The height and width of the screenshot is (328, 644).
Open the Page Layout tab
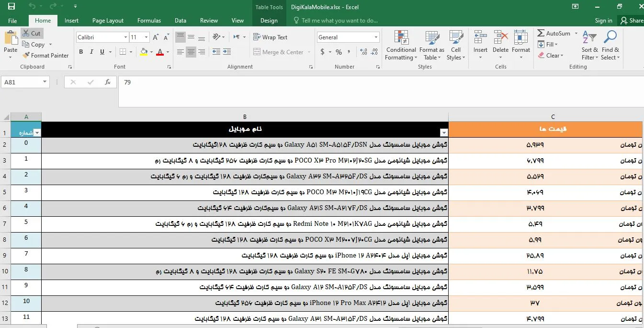[108, 21]
